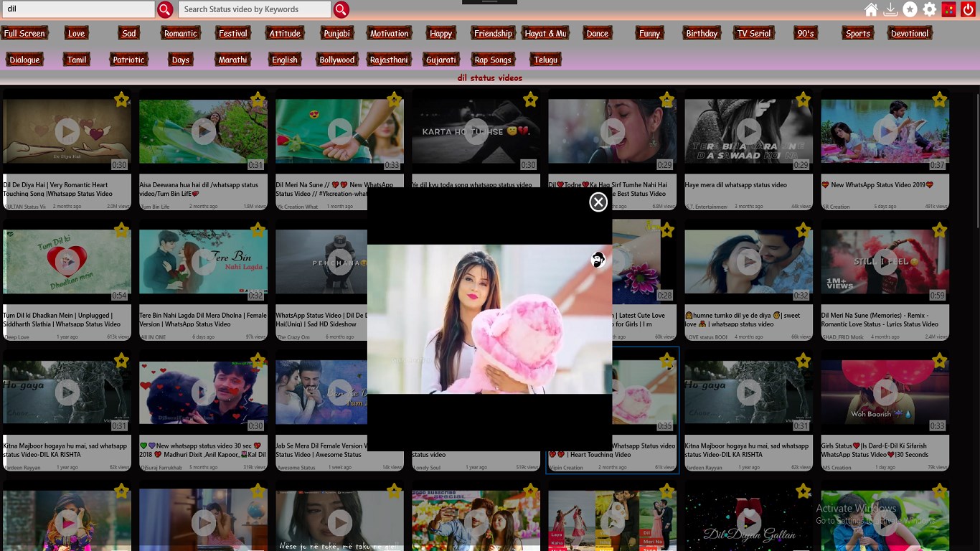Toggle star on "Tum Dil ki Dhadkan Mein"
The image size is (980, 551).
click(x=121, y=230)
